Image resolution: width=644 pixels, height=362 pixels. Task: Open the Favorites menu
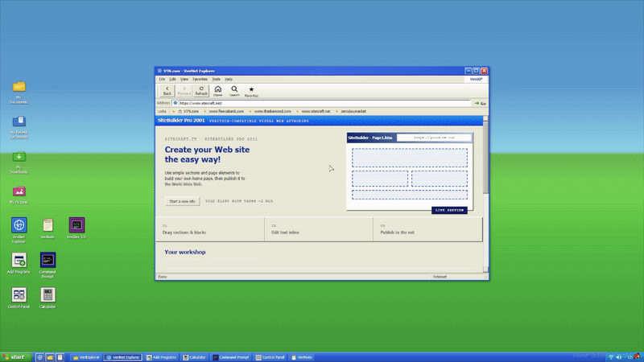click(200, 79)
